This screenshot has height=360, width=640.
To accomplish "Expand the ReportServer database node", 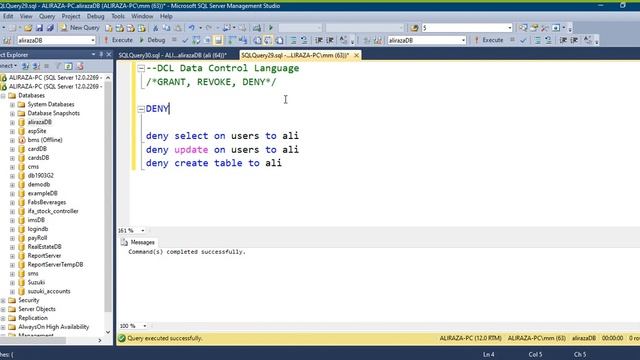I will pyautogui.click(x=12, y=256).
